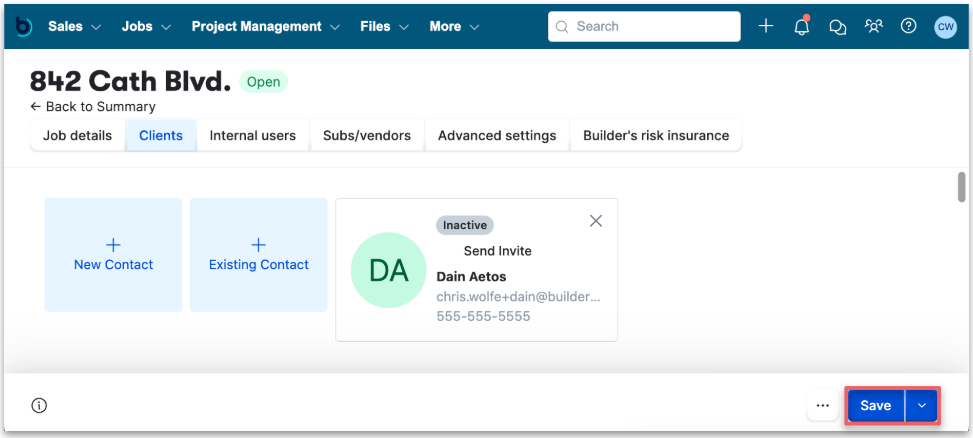Click the Send Invite link

click(x=498, y=251)
